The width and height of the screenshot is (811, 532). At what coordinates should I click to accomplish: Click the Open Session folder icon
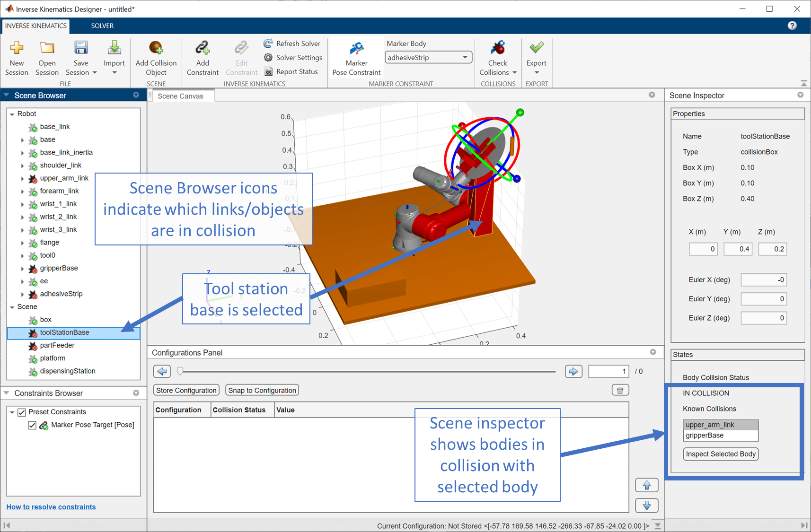click(x=47, y=48)
